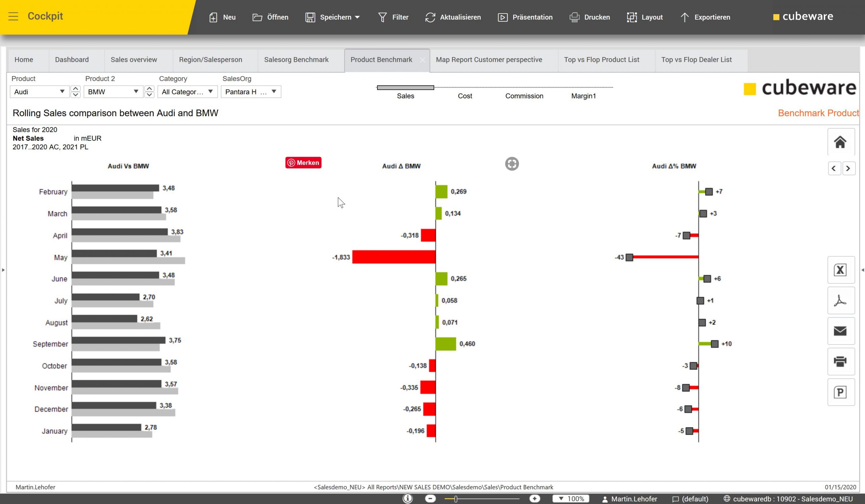The width and height of the screenshot is (865, 504).
Task: Open the Filter funnel tool
Action: pos(393,17)
